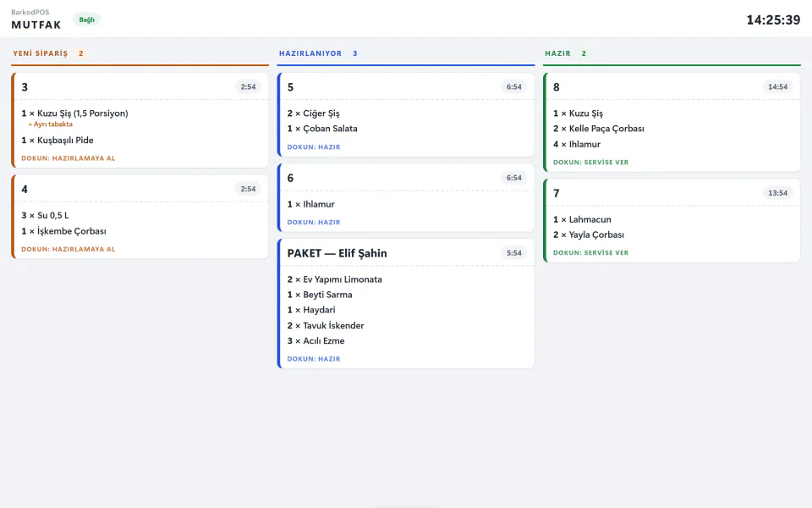Viewport: 812px width, 508px height.
Task: Tap 'Servise Ver' on order 8
Action: coord(591,163)
